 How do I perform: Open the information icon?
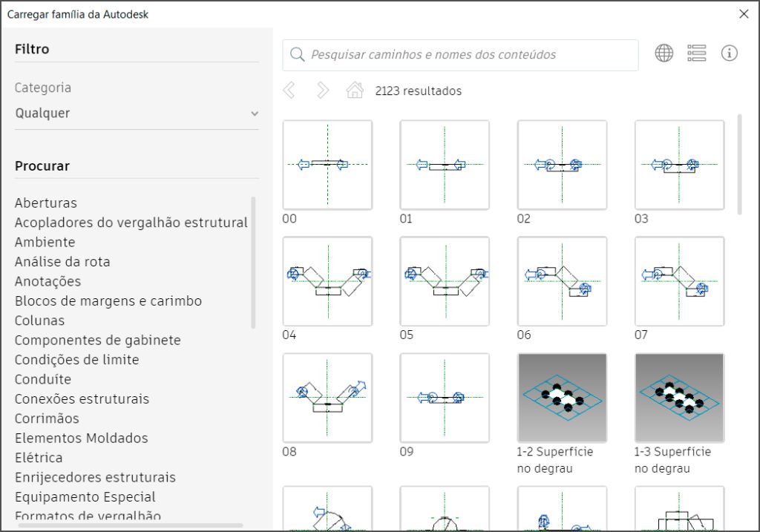pos(730,53)
